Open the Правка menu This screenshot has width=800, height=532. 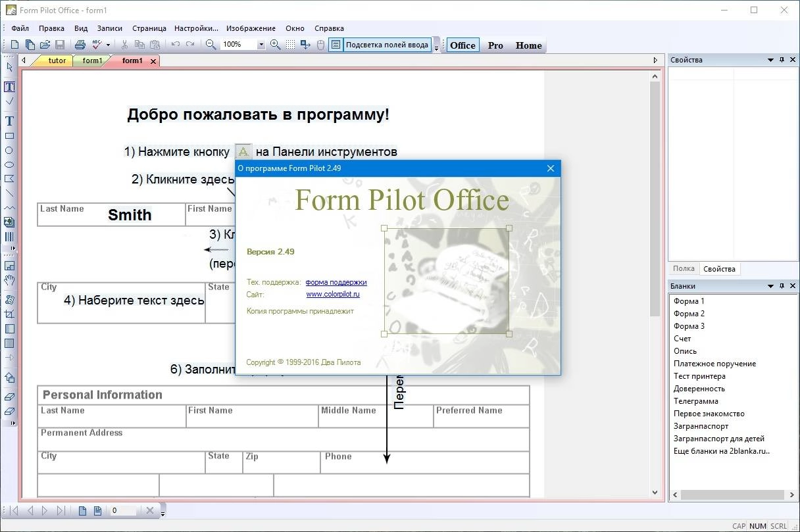tap(51, 28)
